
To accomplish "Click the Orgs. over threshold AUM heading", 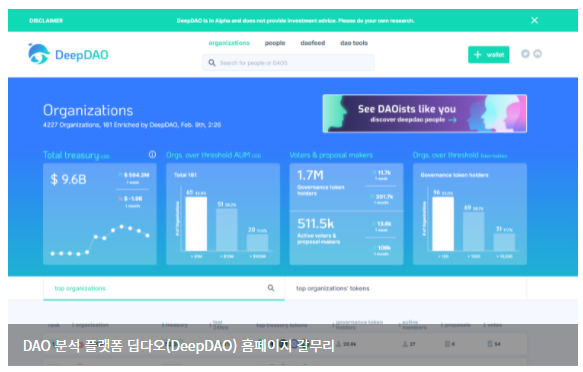I will click(213, 155).
